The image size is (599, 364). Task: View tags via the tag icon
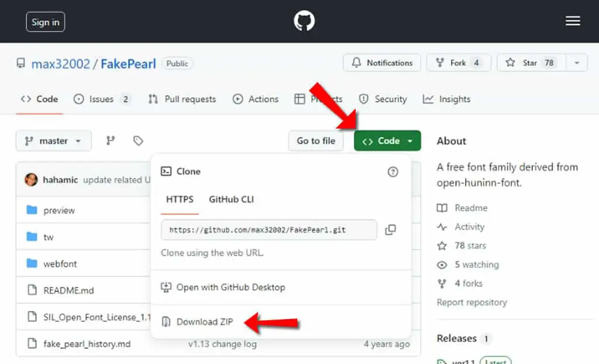pyautogui.click(x=138, y=141)
